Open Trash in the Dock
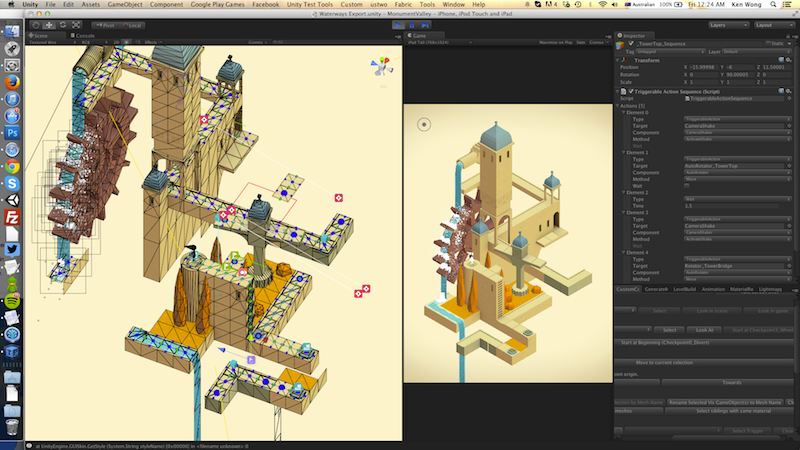This screenshot has width=800, height=450. click(x=12, y=427)
